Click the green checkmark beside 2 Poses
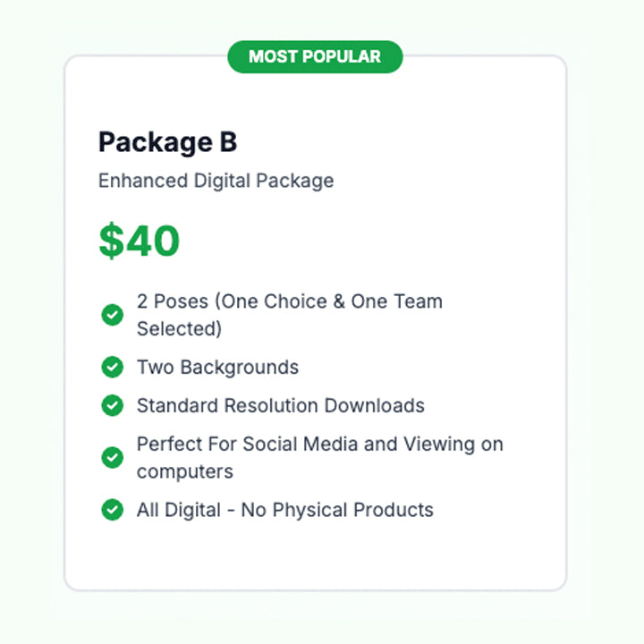The height and width of the screenshot is (644, 644). click(x=112, y=315)
